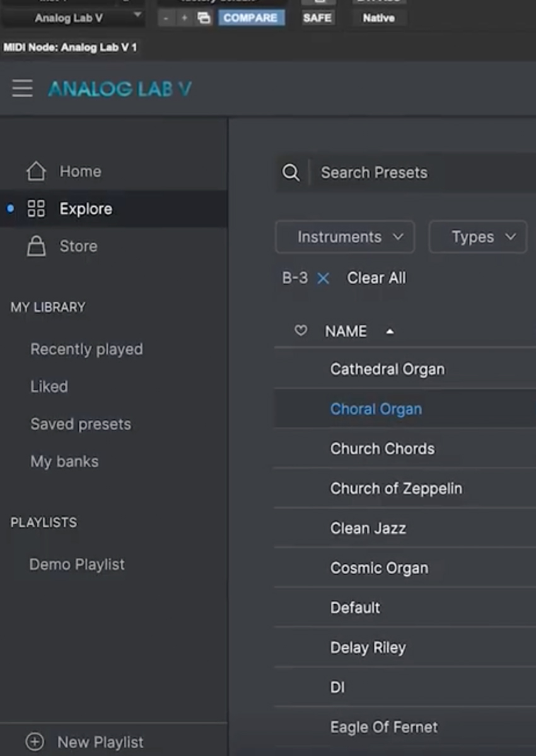Click the search magnifier icon

[291, 173]
